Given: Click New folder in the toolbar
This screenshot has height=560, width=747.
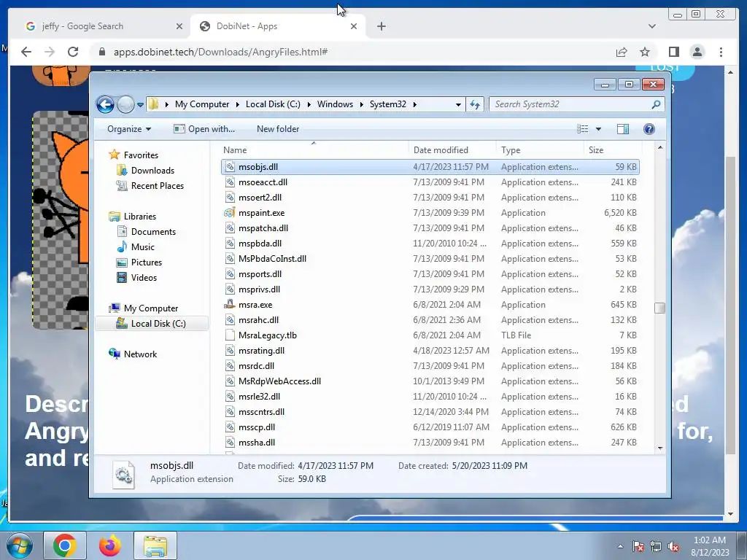Looking at the screenshot, I should (x=278, y=129).
